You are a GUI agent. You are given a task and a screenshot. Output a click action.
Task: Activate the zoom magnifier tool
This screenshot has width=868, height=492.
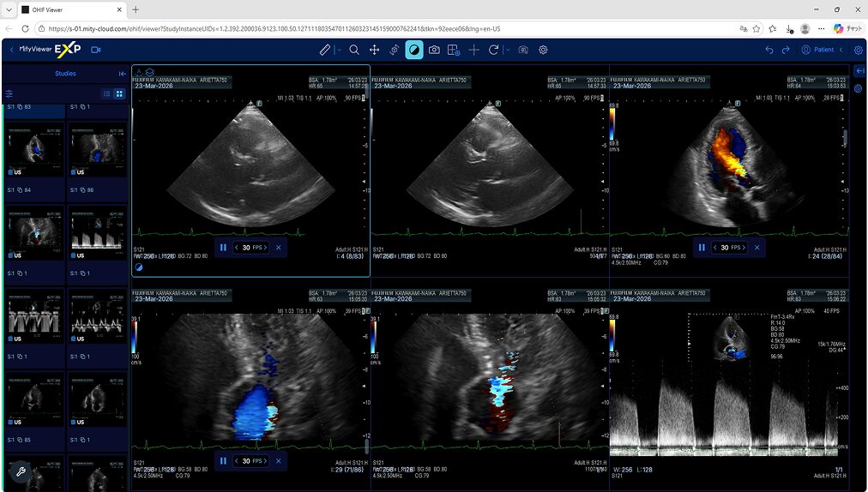point(354,50)
